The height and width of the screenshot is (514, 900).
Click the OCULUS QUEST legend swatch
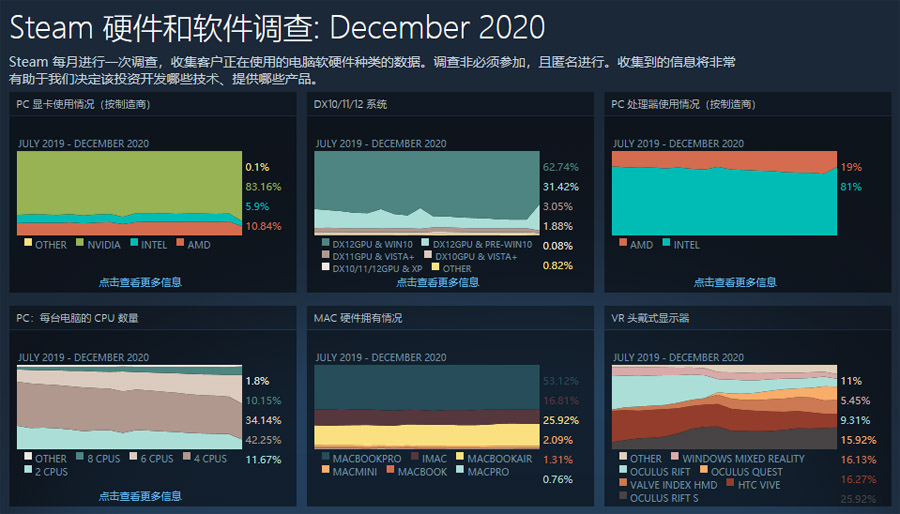point(704,469)
